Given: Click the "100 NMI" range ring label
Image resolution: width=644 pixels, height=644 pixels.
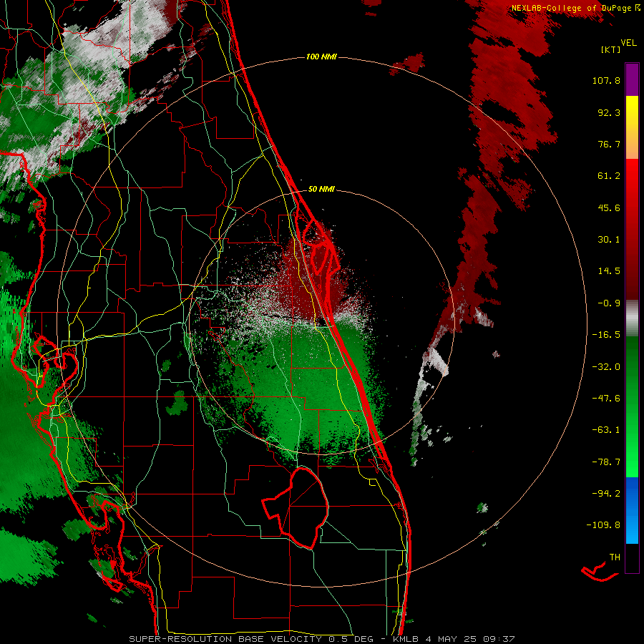Looking at the screenshot, I should (x=321, y=57).
